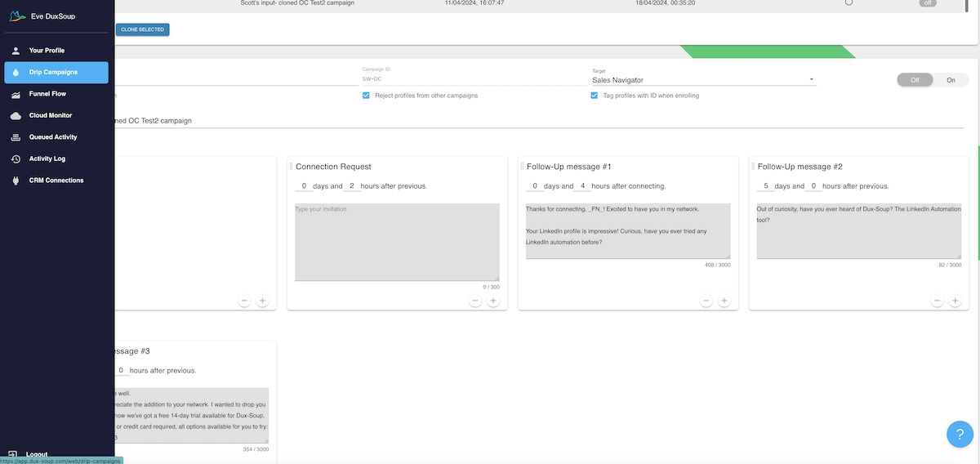The image size is (980, 464).
Task: Click the CRM Connections plug icon
Action: pyautogui.click(x=16, y=181)
